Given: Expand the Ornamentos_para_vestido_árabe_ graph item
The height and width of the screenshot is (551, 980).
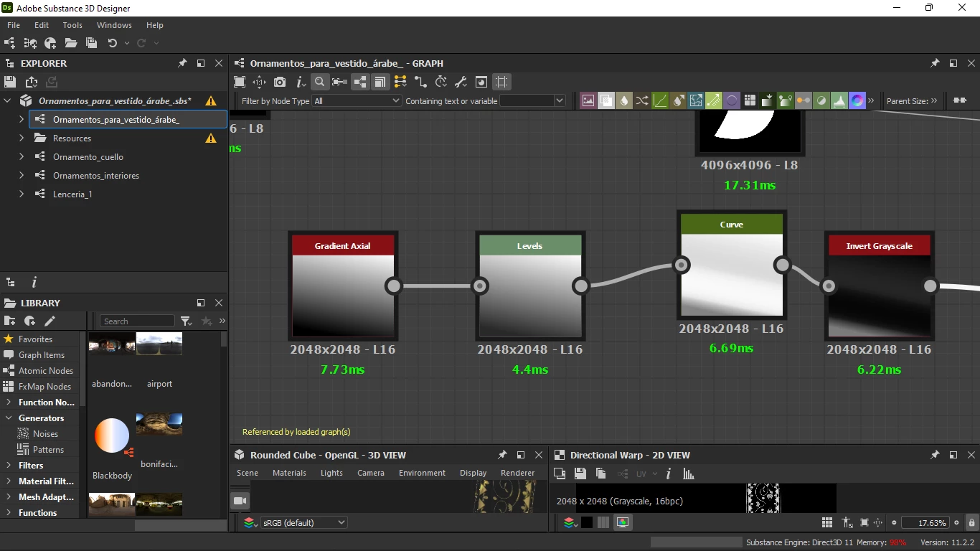Looking at the screenshot, I should click(x=22, y=119).
